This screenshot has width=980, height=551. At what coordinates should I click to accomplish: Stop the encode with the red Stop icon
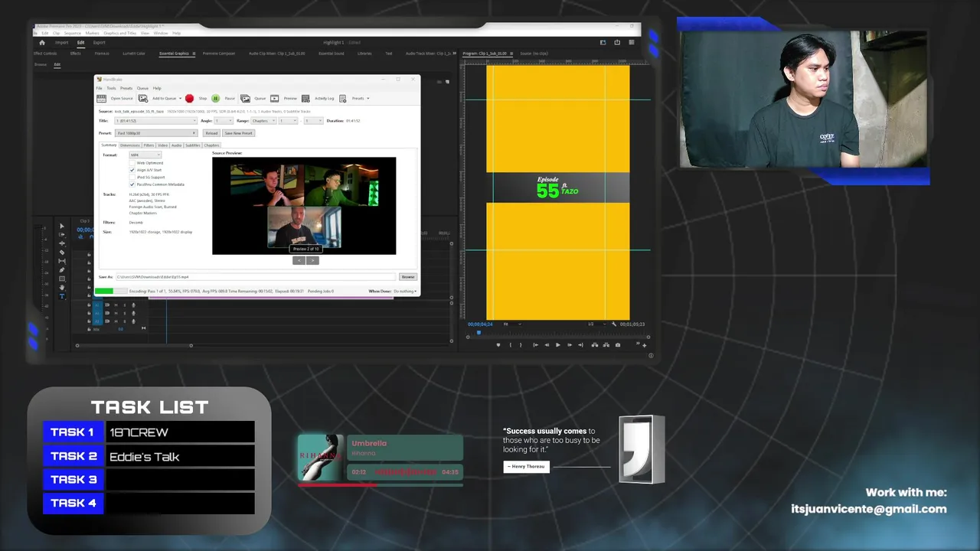[x=189, y=98]
